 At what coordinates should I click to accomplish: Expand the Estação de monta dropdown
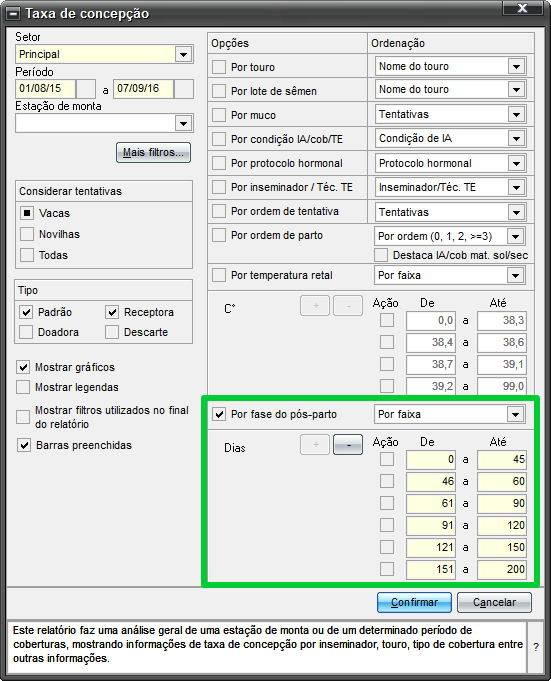point(183,123)
